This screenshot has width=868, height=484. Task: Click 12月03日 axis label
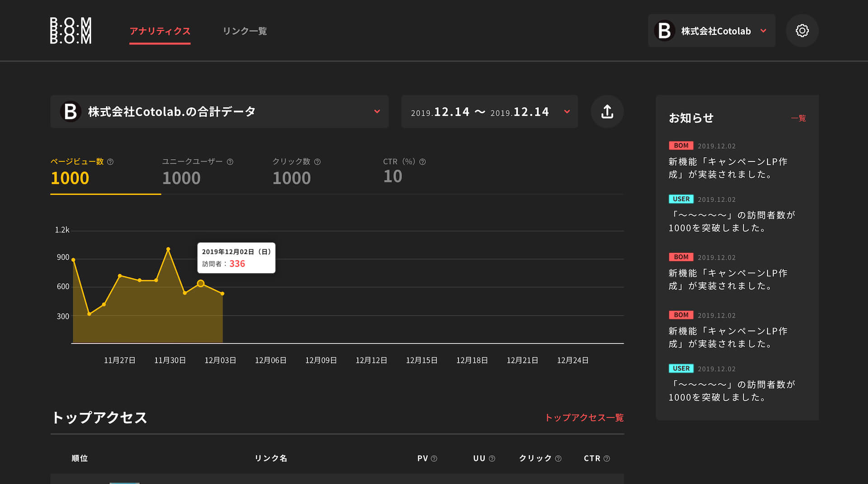[220, 361]
